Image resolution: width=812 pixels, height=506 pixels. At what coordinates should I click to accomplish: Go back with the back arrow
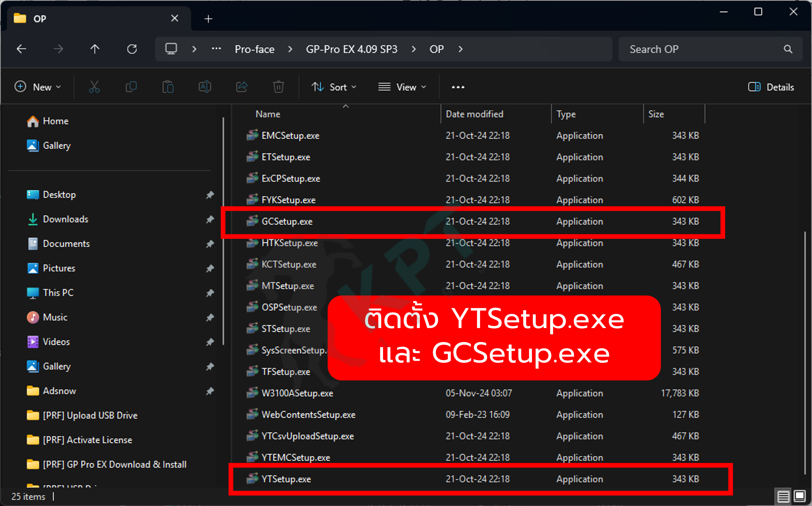coord(21,49)
